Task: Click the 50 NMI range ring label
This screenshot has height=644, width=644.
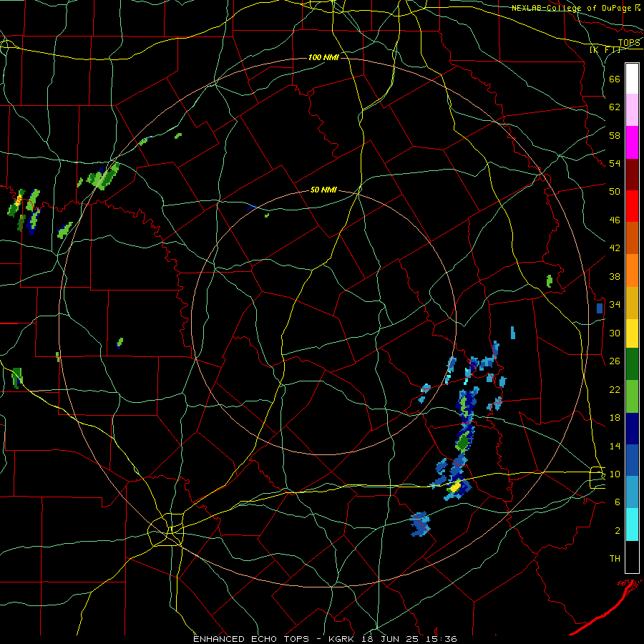Action: 323,190
